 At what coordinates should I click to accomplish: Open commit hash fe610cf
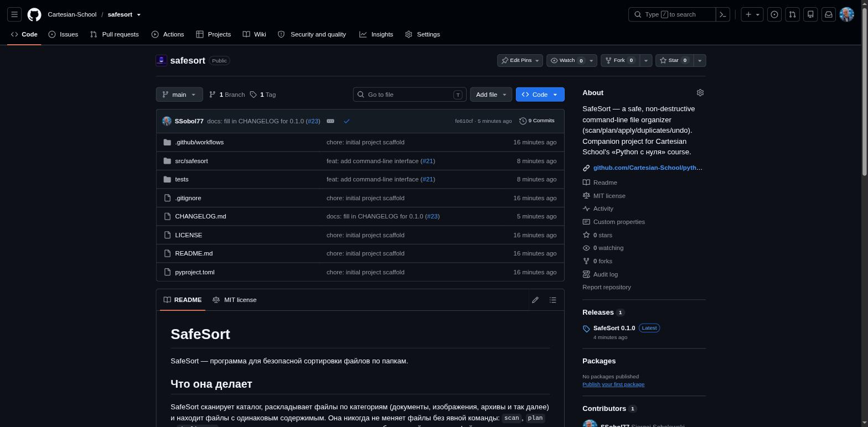point(464,121)
